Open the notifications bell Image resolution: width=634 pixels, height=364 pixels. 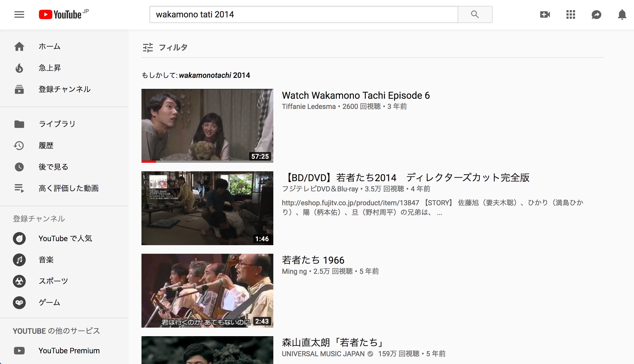click(622, 14)
